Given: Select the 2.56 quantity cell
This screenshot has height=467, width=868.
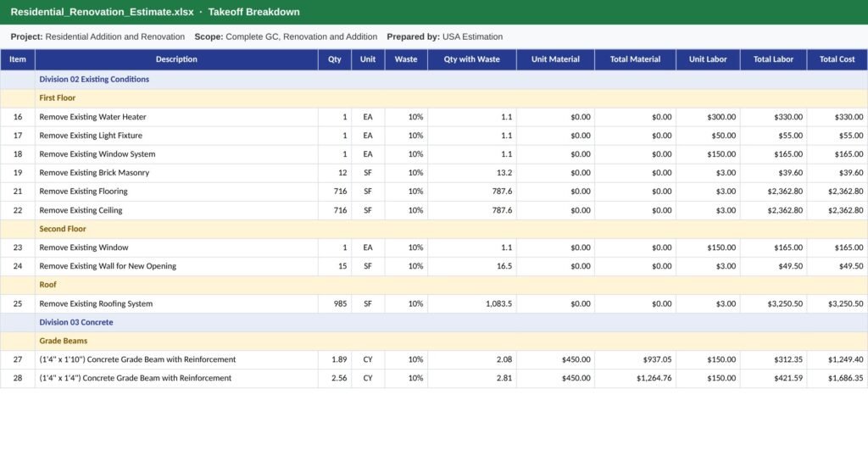Looking at the screenshot, I should (x=335, y=379).
